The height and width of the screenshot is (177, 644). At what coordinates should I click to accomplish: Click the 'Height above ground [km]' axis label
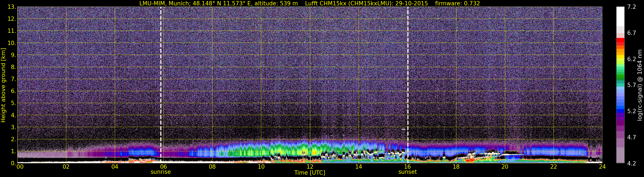(3, 85)
